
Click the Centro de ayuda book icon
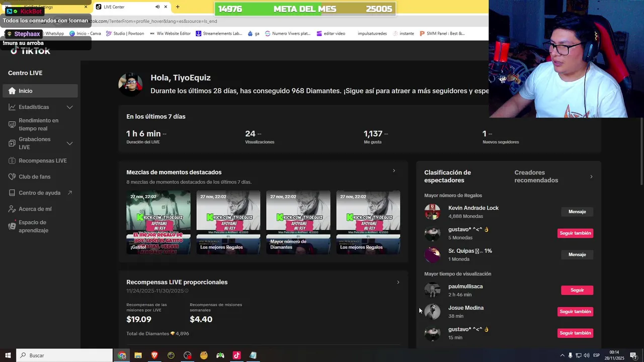pos(12,193)
